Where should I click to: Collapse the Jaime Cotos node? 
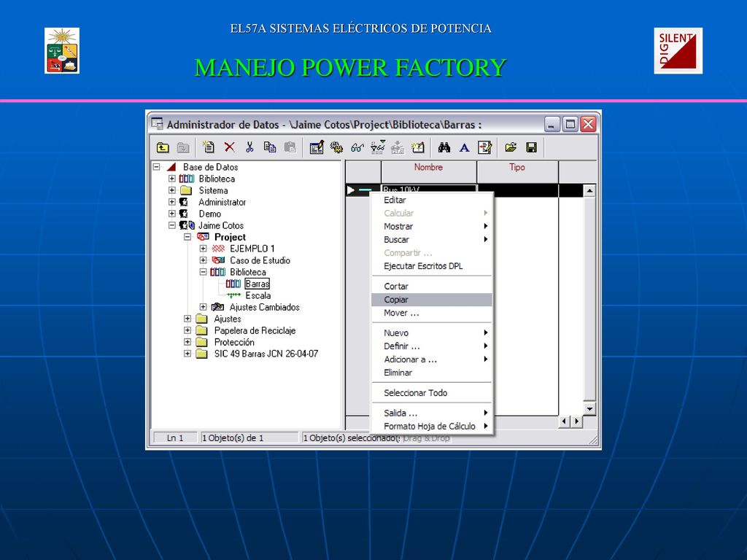[172, 225]
